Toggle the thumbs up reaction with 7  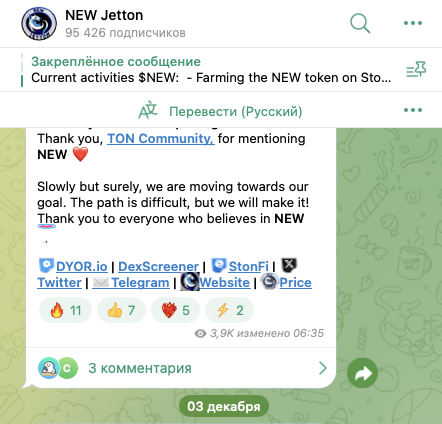[121, 310]
